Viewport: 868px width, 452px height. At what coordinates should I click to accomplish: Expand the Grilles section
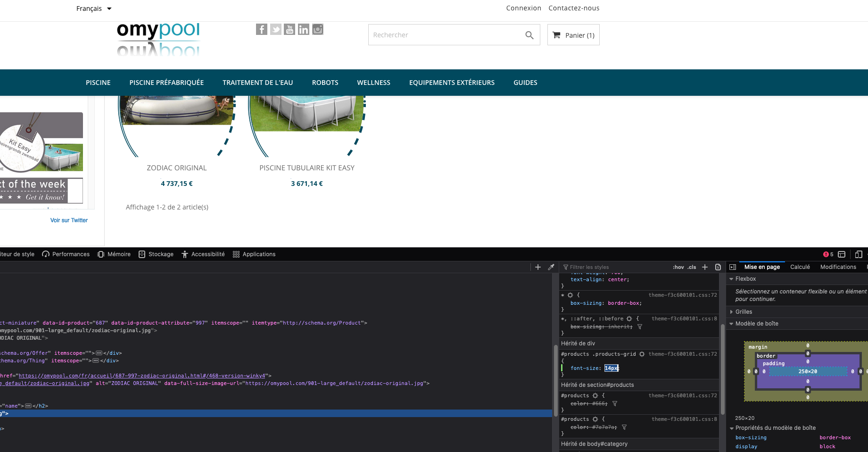coord(731,312)
